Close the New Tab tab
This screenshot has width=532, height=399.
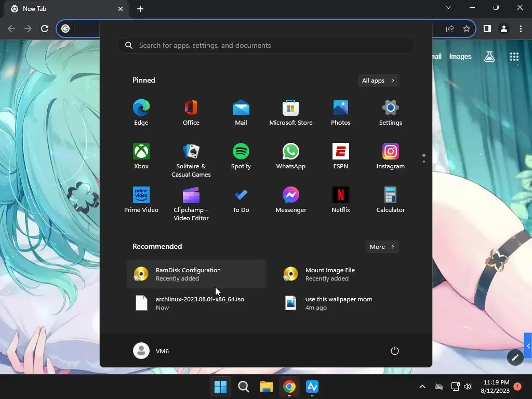pos(121,9)
